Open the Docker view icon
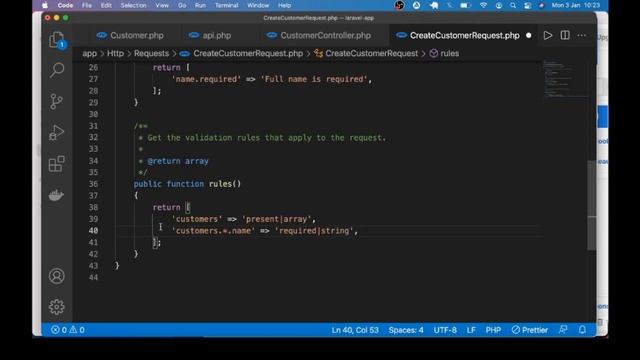The height and width of the screenshot is (360, 640). 56,195
